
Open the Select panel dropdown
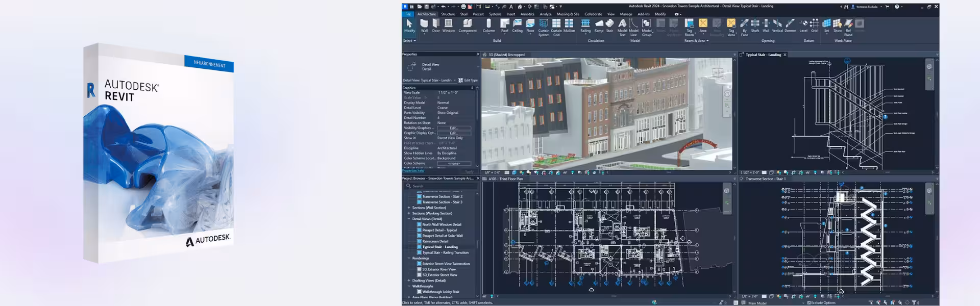pos(409,41)
